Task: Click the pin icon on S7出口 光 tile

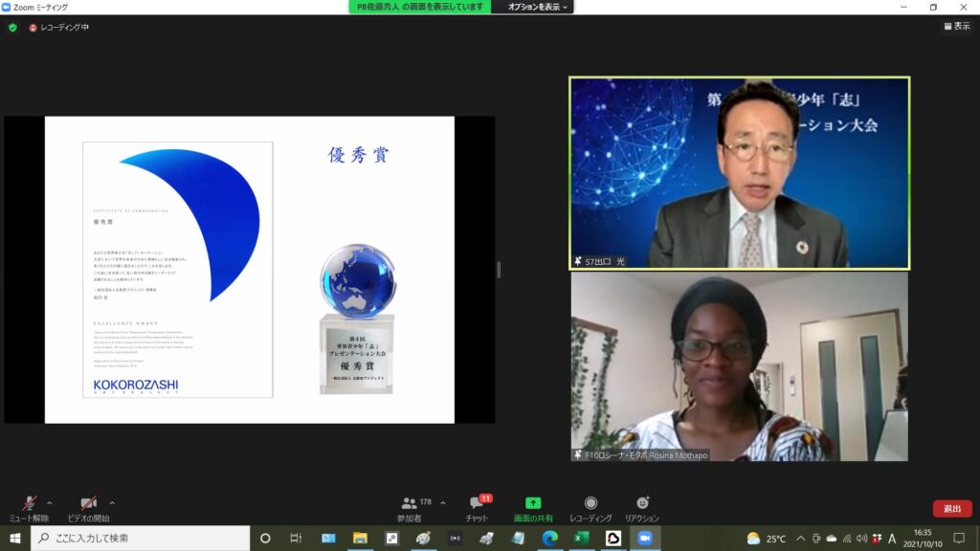Action: (578, 261)
